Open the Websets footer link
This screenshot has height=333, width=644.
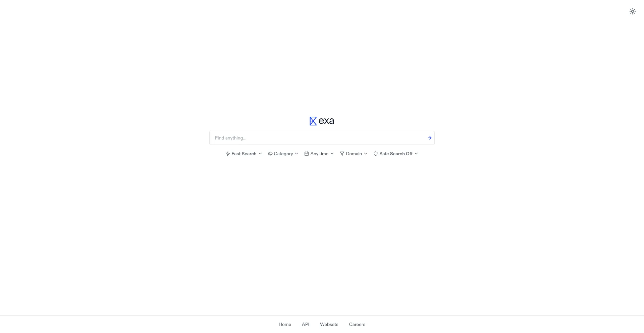(x=329, y=324)
